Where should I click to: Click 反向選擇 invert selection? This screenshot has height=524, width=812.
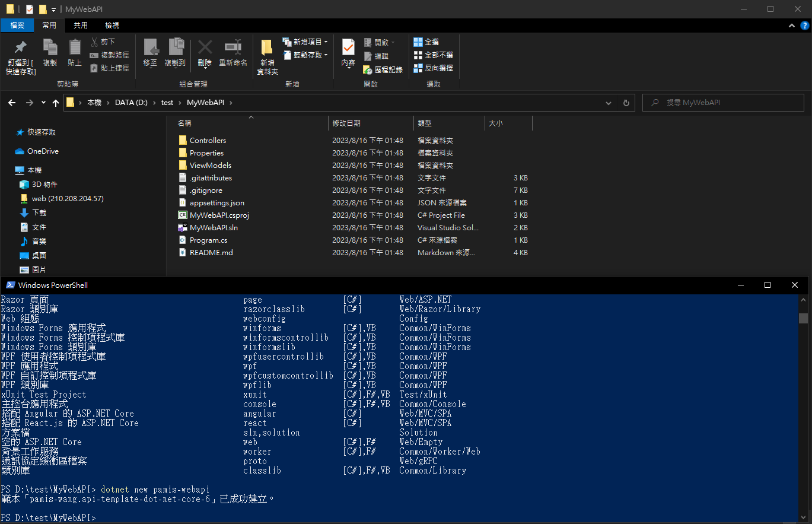pos(434,68)
